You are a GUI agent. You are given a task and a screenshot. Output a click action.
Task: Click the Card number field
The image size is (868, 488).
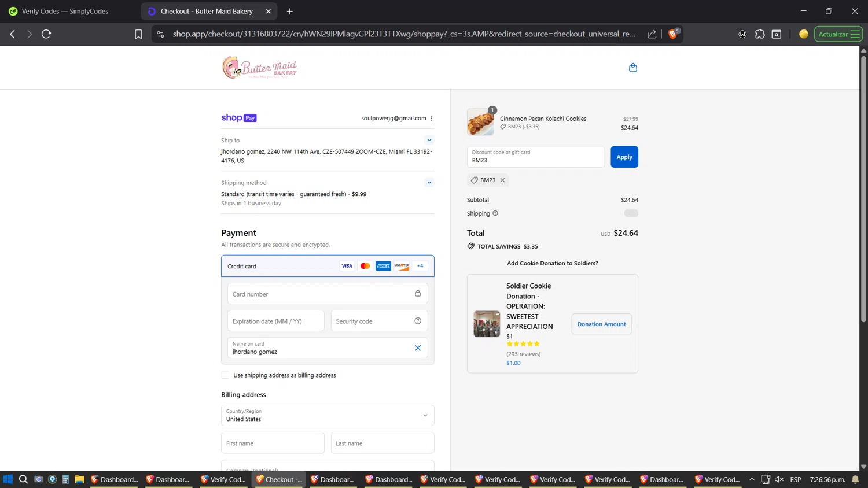point(328,294)
